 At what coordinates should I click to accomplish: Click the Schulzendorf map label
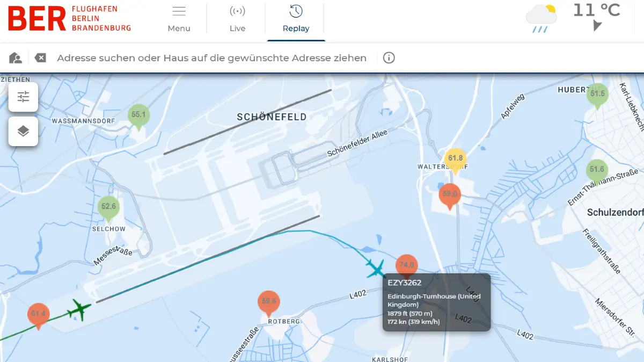point(615,213)
